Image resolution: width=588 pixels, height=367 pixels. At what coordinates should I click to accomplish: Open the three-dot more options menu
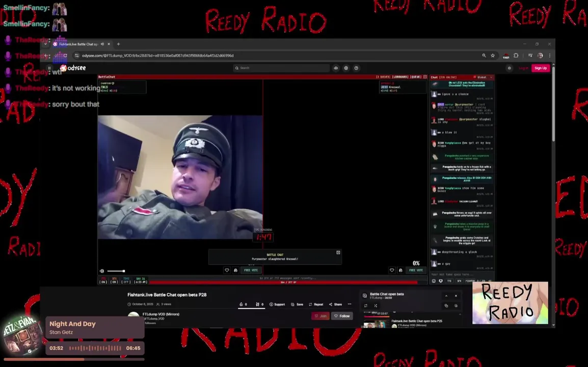(350, 304)
